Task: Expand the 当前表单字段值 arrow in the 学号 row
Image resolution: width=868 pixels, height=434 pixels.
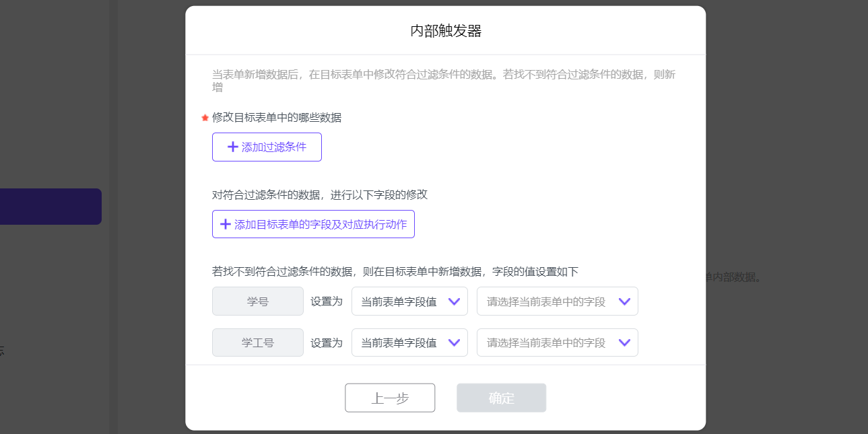Action: tap(454, 301)
